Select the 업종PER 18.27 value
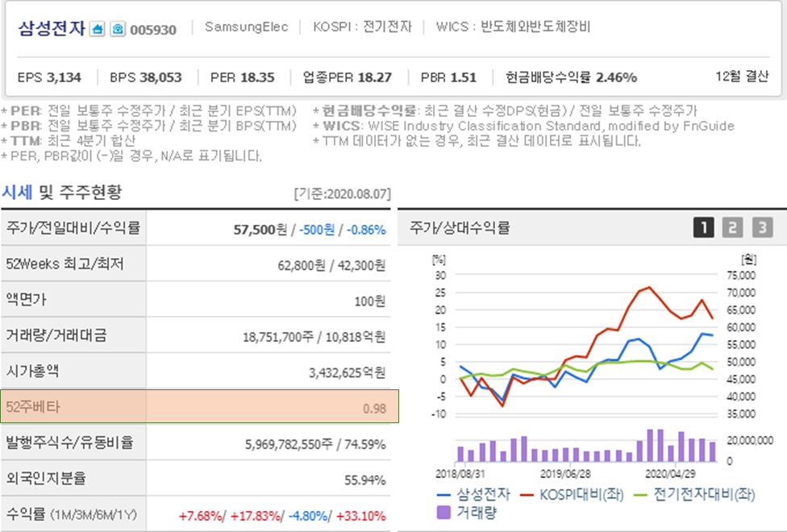The height and width of the screenshot is (532, 787). click(x=348, y=77)
